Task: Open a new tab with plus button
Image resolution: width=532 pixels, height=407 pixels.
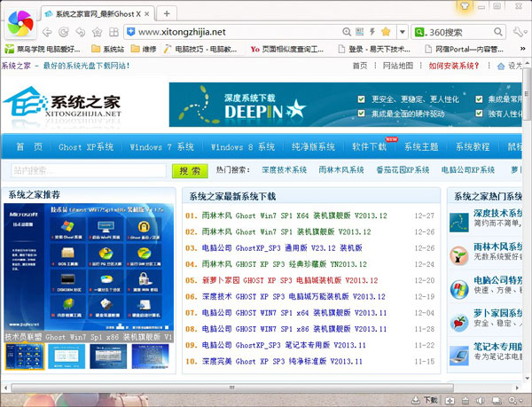Action: pos(167,13)
